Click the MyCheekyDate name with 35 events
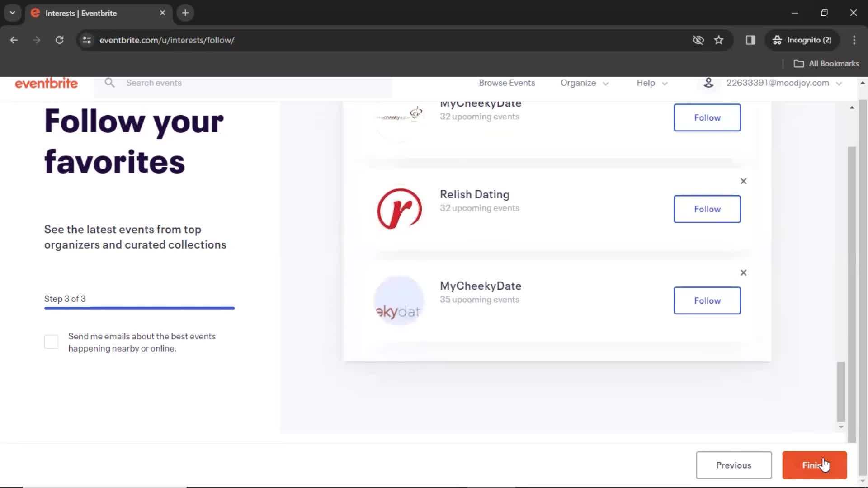Viewport: 868px width, 488px height. 480,286
